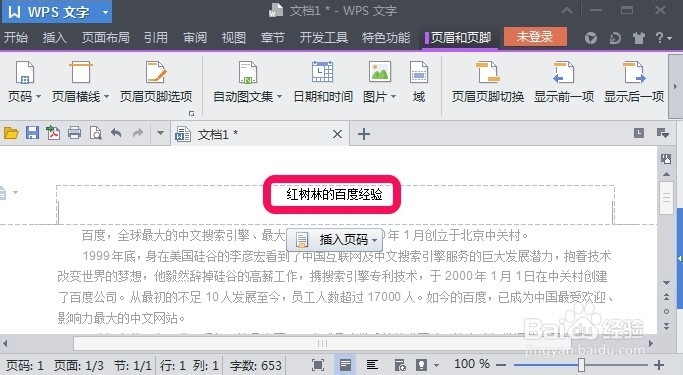Jump to previous page double-arrow button
Screen dimensions: 683x375
(666, 297)
